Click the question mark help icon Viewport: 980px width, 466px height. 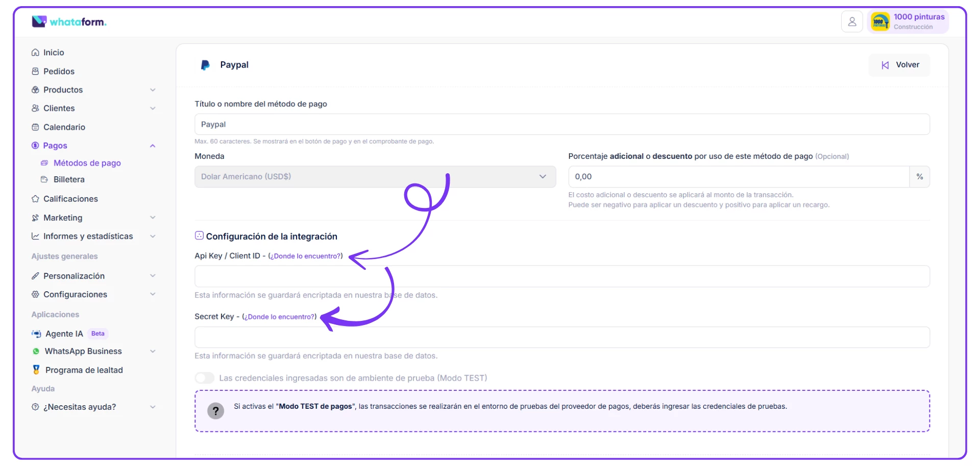[x=215, y=411]
